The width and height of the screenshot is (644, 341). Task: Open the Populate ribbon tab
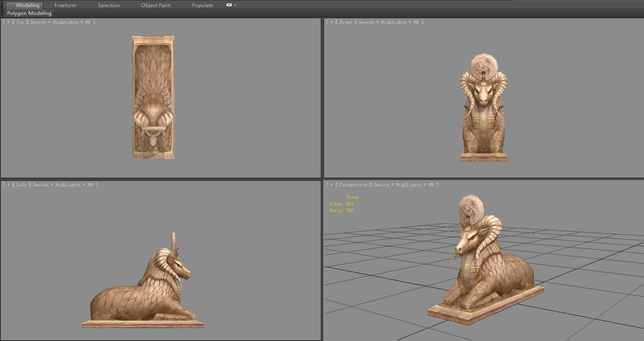[202, 5]
